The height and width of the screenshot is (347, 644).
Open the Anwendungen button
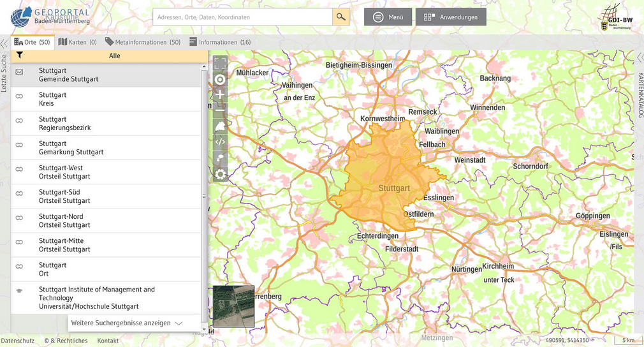[451, 17]
